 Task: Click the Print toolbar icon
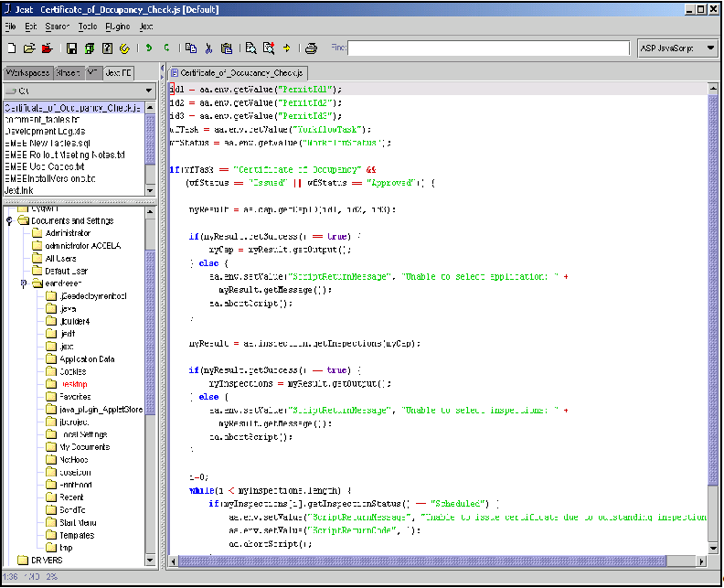coord(311,48)
